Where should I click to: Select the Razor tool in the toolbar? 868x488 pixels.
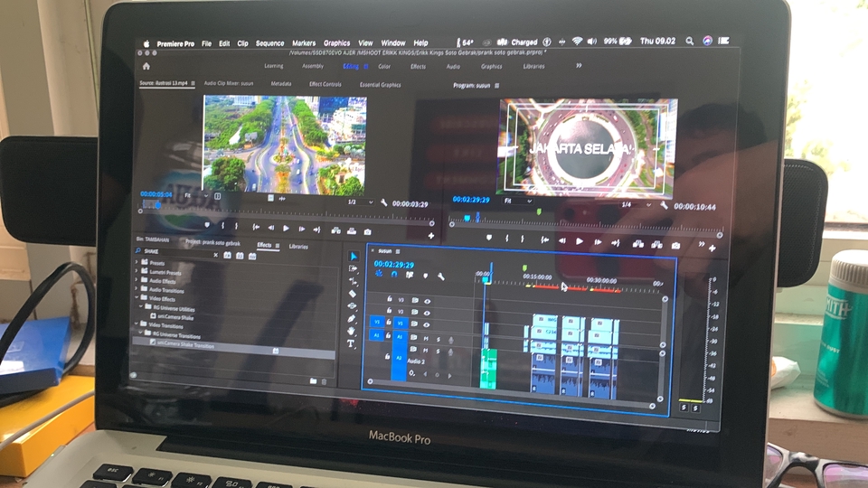352,294
